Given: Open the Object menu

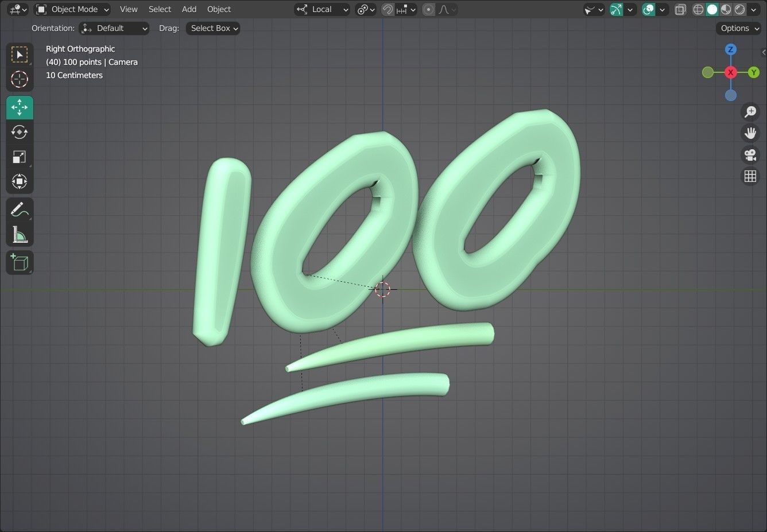Looking at the screenshot, I should 219,9.
